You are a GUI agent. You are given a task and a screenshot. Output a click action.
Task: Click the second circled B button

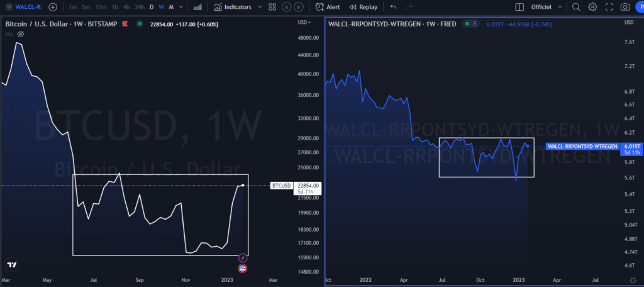(299, 7)
